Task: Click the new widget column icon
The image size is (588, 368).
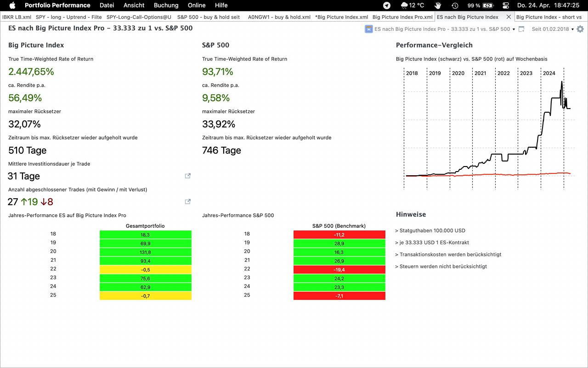Action: (x=521, y=29)
